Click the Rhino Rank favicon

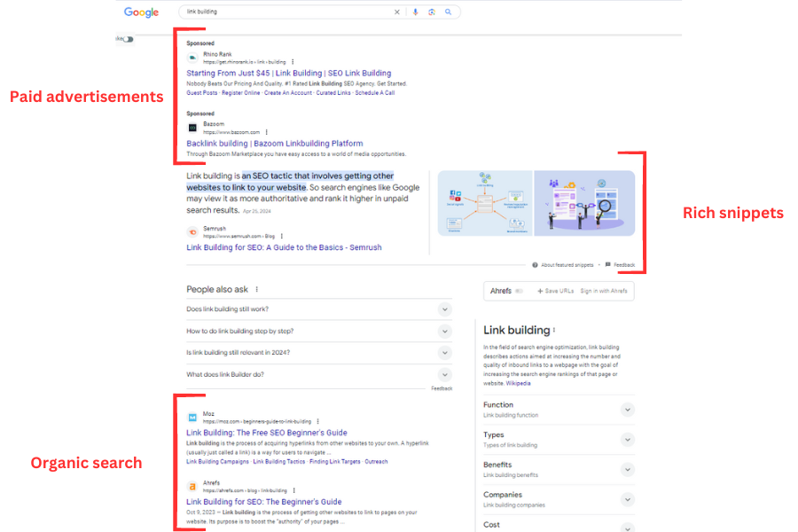pos(192,58)
